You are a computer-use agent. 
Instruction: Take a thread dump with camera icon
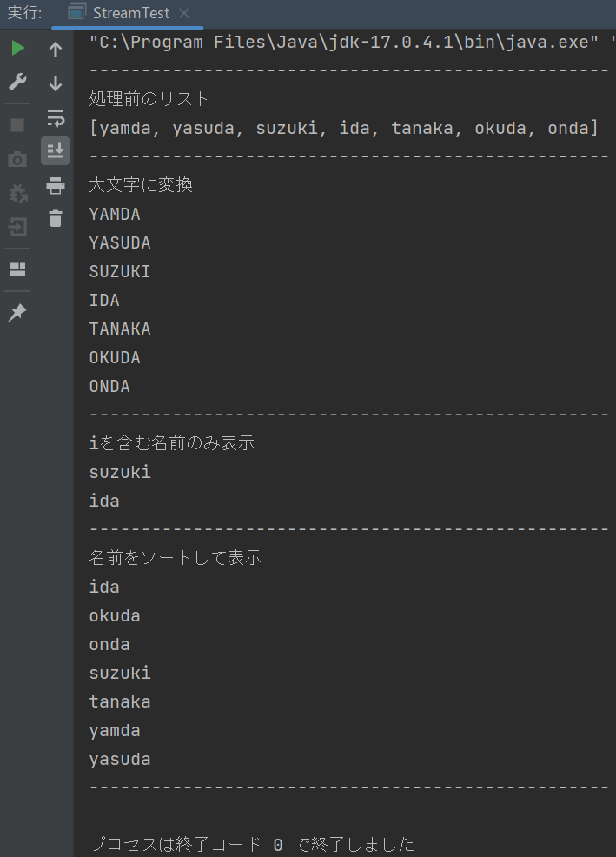coord(17,158)
